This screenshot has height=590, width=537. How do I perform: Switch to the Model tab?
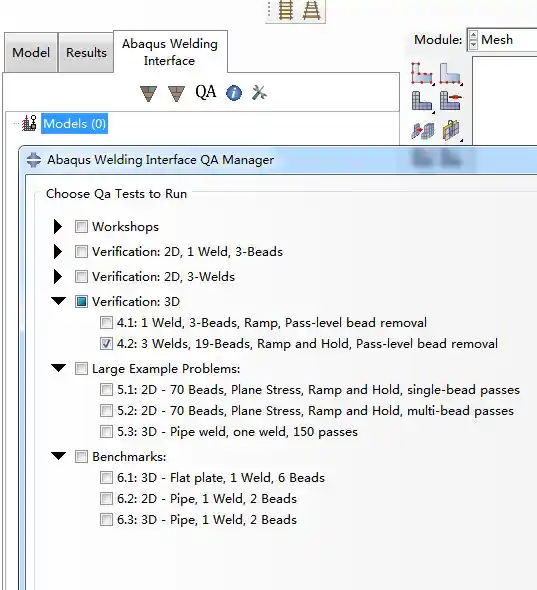click(31, 52)
